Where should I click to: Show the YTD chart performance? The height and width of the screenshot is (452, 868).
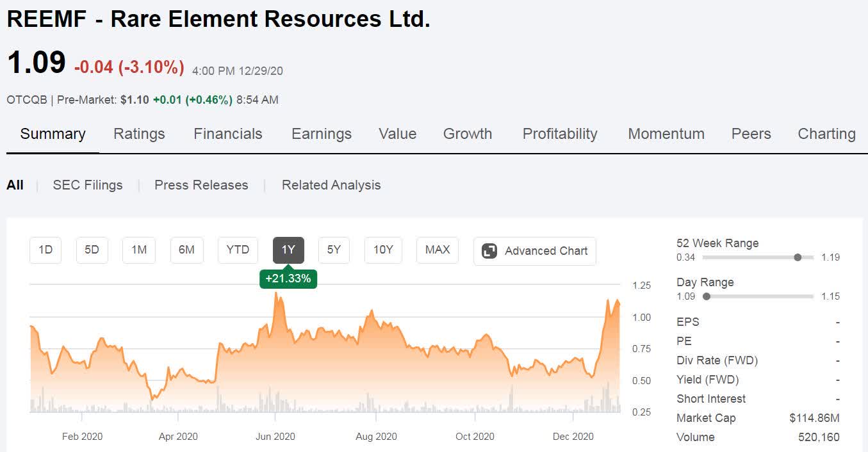238,250
